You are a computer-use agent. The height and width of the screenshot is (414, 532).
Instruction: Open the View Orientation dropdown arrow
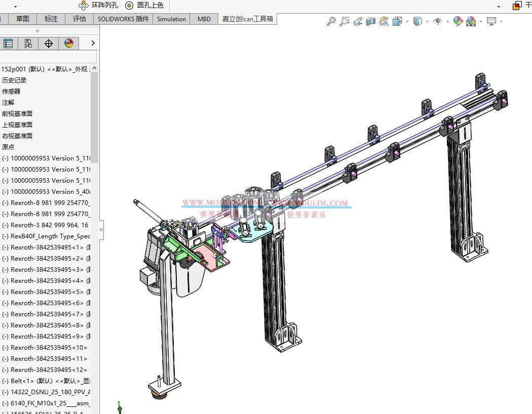407,21
